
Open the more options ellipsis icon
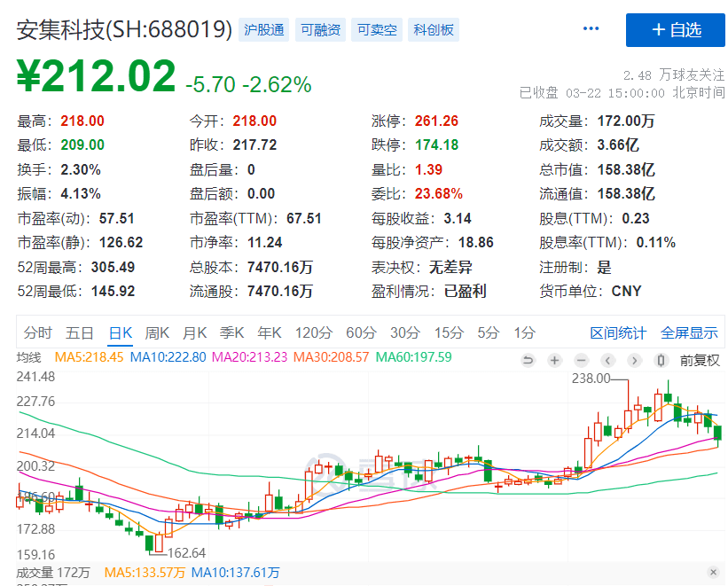tap(591, 27)
